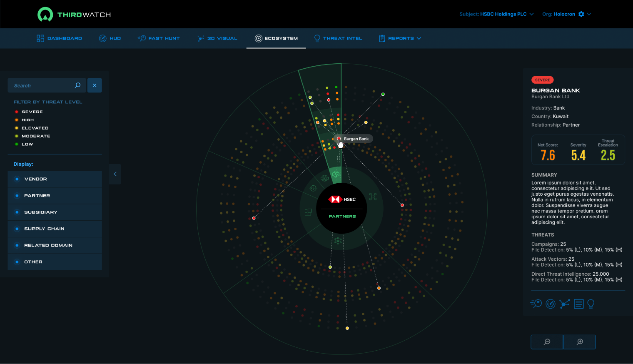
Task: Open report document icon in Burgan Bank panel
Action: pyautogui.click(x=579, y=304)
